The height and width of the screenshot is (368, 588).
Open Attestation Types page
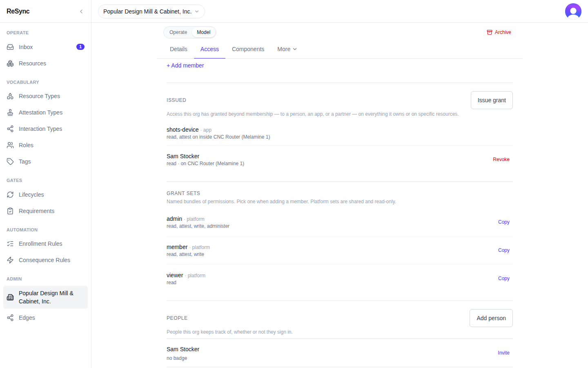[x=45, y=112]
